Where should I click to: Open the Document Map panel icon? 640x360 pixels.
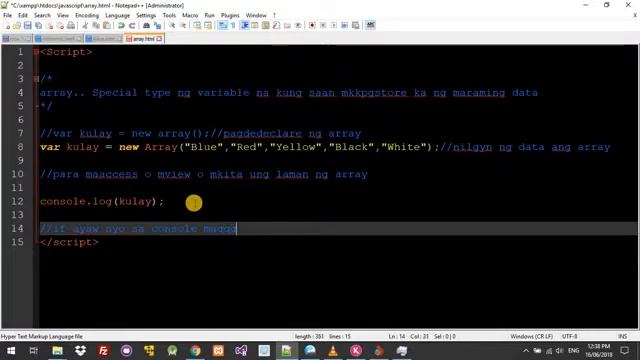266,25
